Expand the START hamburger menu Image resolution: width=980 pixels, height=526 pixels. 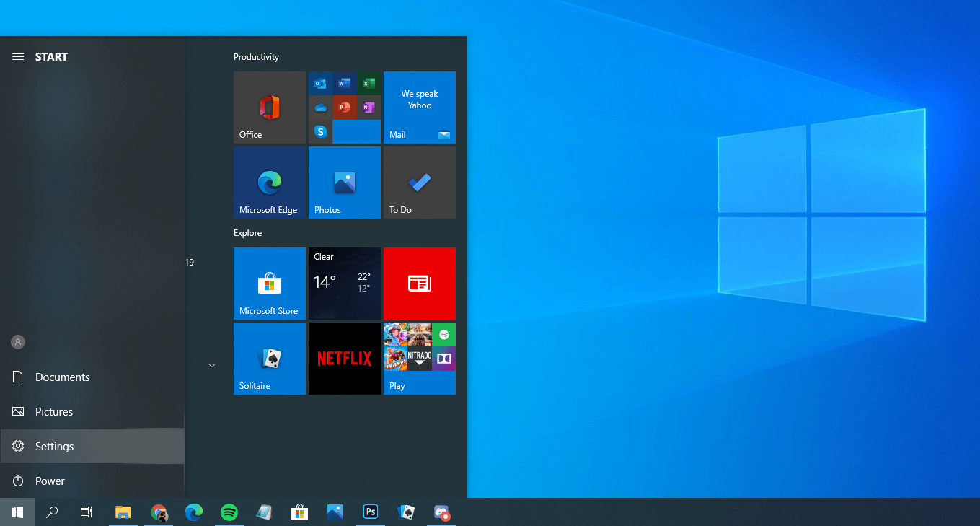coord(18,57)
